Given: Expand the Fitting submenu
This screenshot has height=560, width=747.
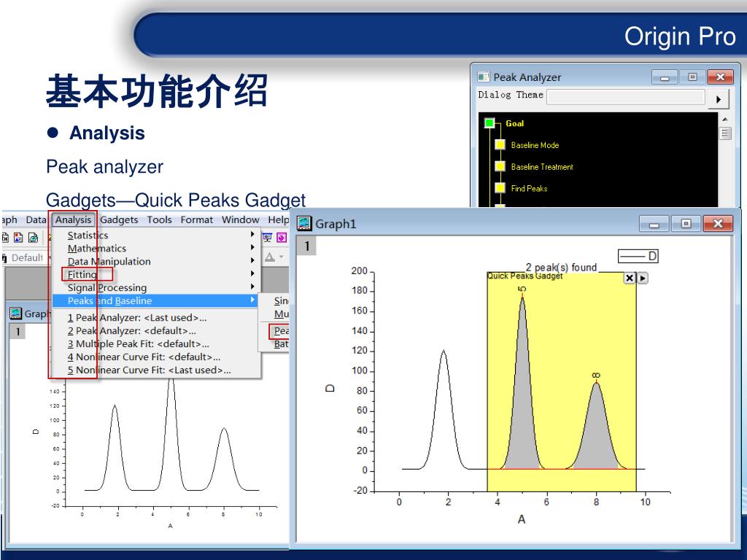Looking at the screenshot, I should pyautogui.click(x=156, y=274).
